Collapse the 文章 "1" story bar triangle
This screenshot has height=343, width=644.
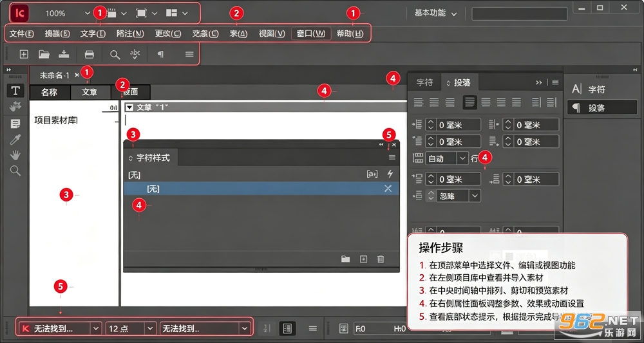pos(130,107)
